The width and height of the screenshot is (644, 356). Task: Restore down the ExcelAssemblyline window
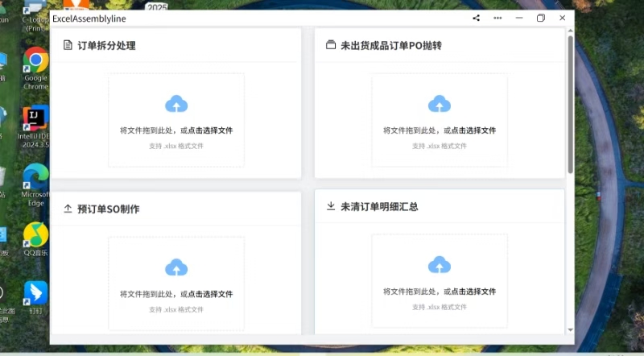coord(541,18)
